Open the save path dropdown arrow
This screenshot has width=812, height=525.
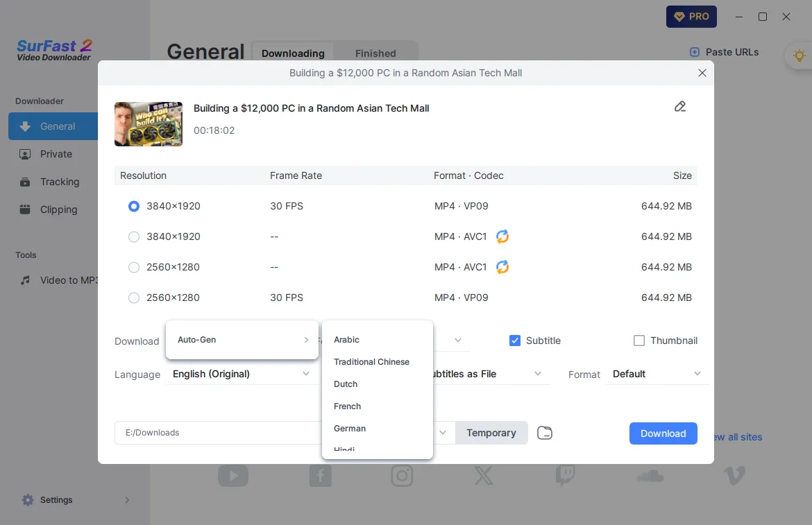click(443, 433)
